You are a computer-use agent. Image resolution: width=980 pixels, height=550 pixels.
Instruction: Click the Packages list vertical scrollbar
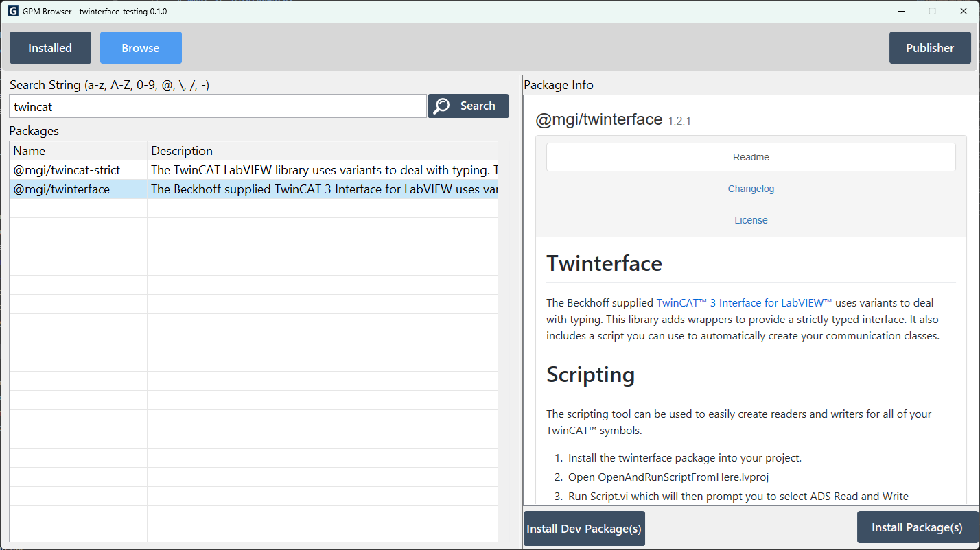(x=504, y=342)
